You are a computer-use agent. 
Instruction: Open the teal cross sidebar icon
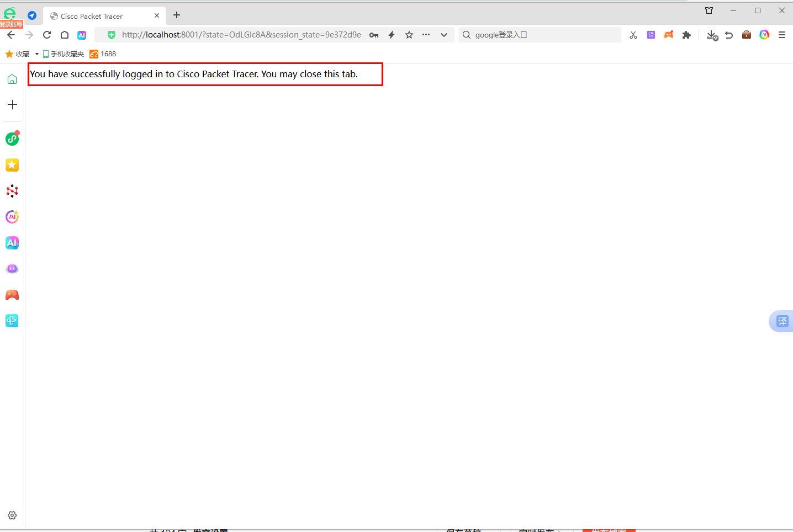(x=12, y=321)
